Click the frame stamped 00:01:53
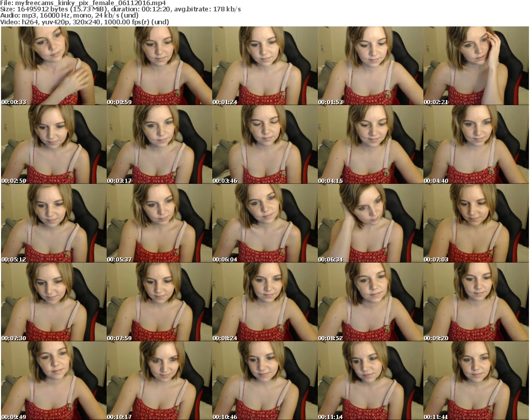This screenshot has height=420, width=530. [x=370, y=66]
